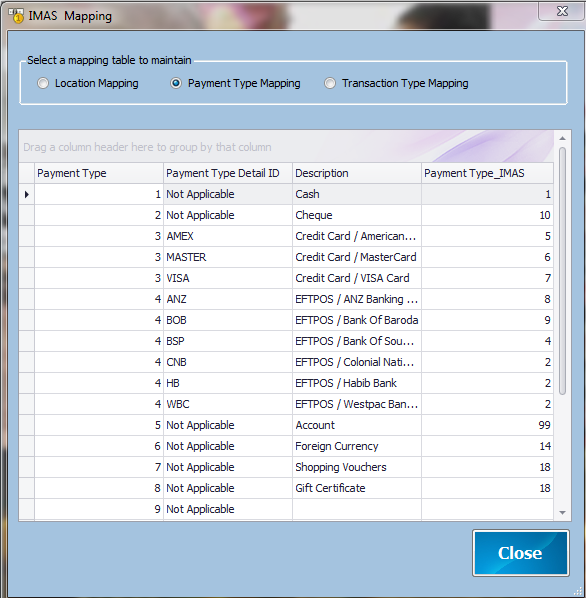
Task: Click the vertical scrollbar thumb in the grid
Action: tap(562, 272)
